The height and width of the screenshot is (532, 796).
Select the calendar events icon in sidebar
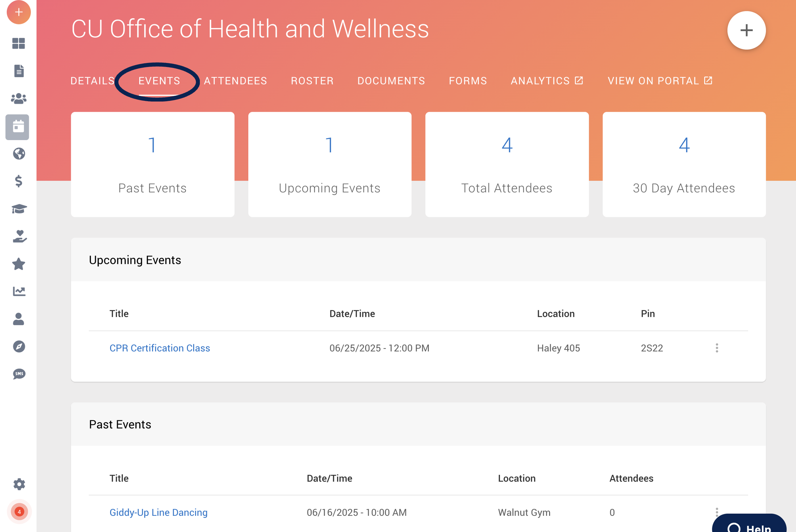click(17, 127)
